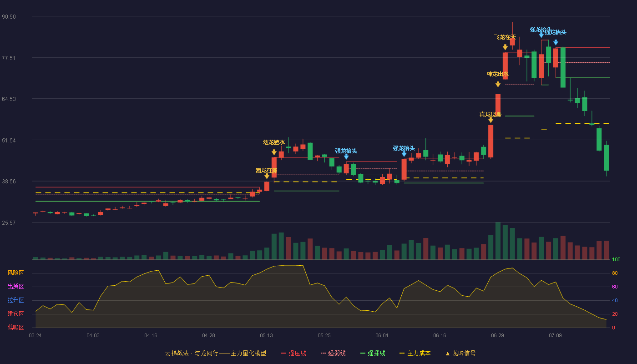Click the 出货区 zone label

tap(15, 287)
